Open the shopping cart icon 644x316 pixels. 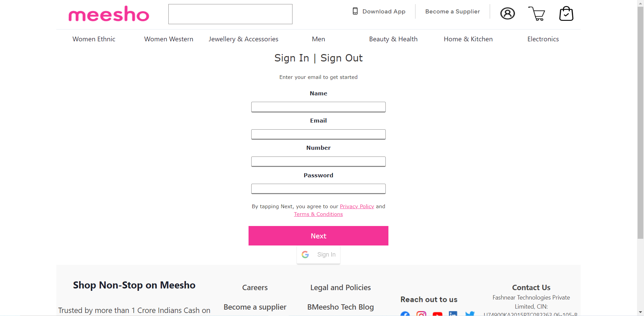pos(537,14)
